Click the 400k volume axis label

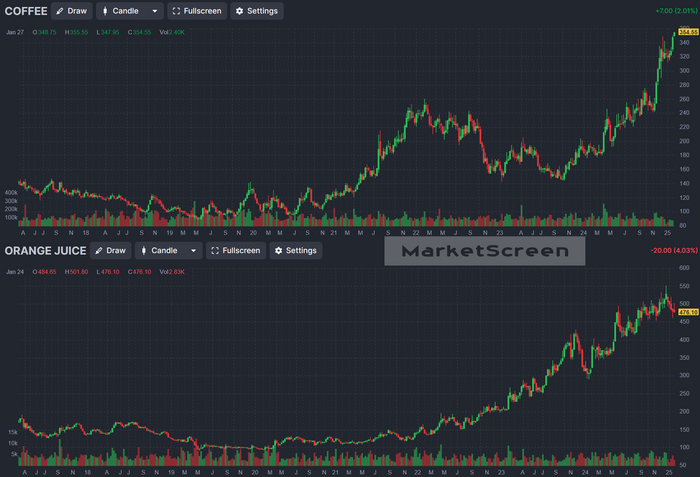click(11, 192)
